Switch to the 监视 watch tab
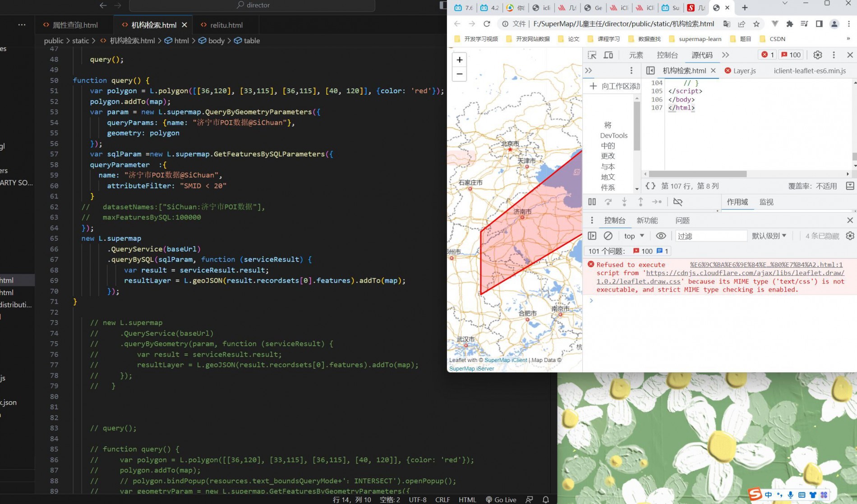 pyautogui.click(x=766, y=202)
